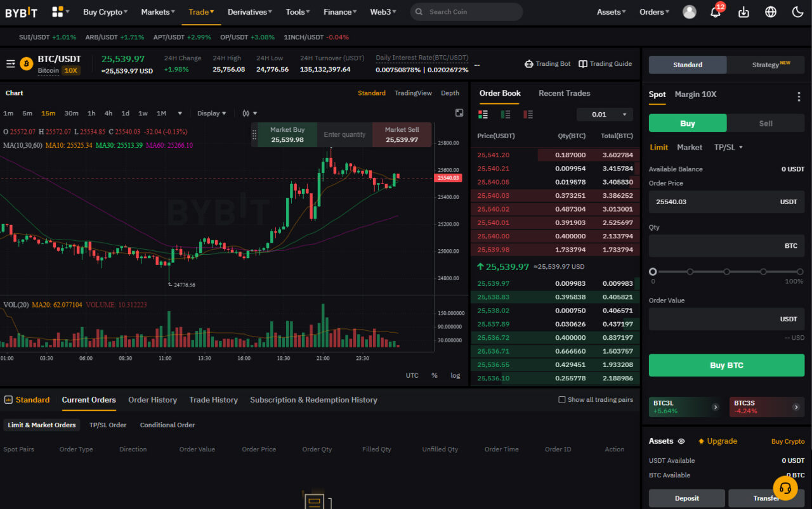This screenshot has width=812, height=509.
Task: Toggle chart log scale
Action: (x=455, y=375)
